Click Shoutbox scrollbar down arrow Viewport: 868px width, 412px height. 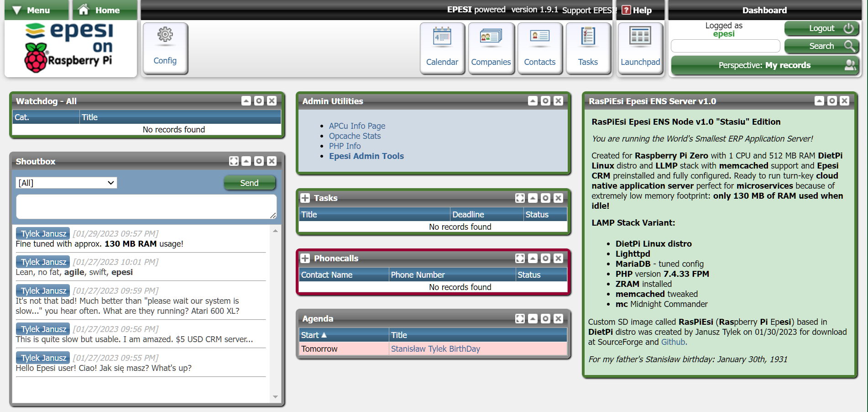click(x=275, y=397)
